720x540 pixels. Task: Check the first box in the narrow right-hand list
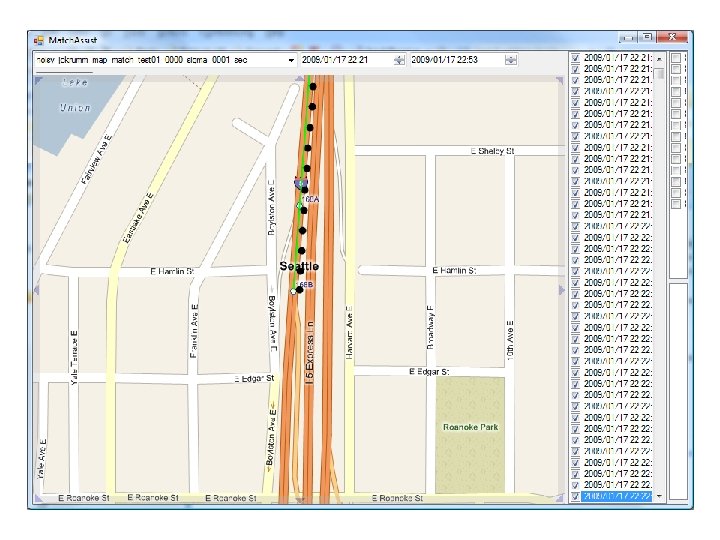point(676,58)
